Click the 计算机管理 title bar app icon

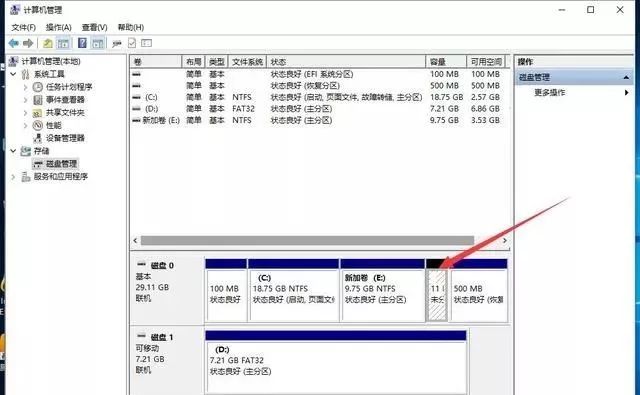tap(15, 9)
